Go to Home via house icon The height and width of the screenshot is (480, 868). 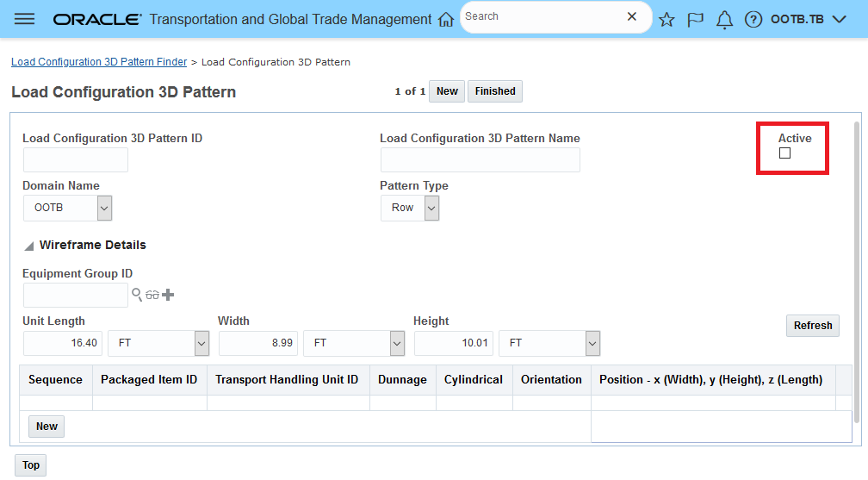(x=446, y=19)
